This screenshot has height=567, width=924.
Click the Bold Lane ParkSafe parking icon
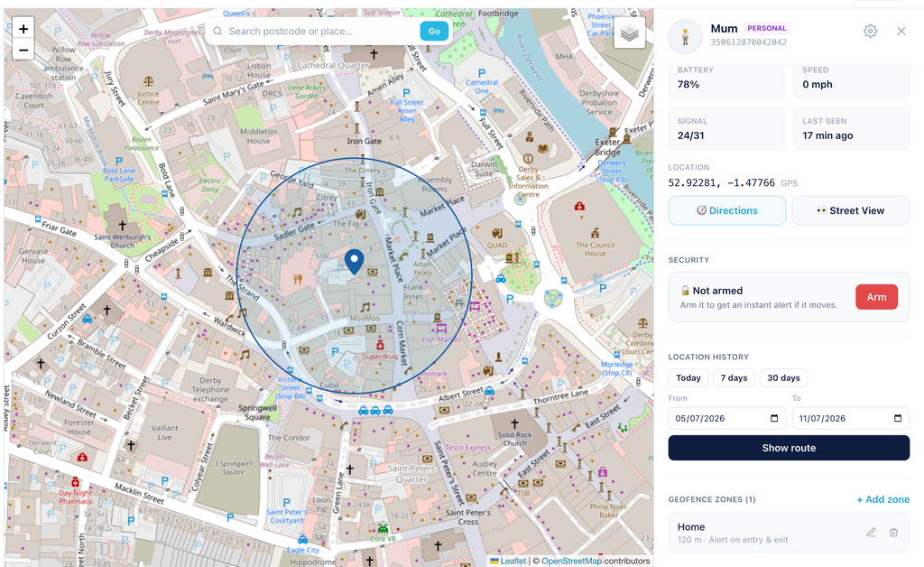click(x=119, y=161)
